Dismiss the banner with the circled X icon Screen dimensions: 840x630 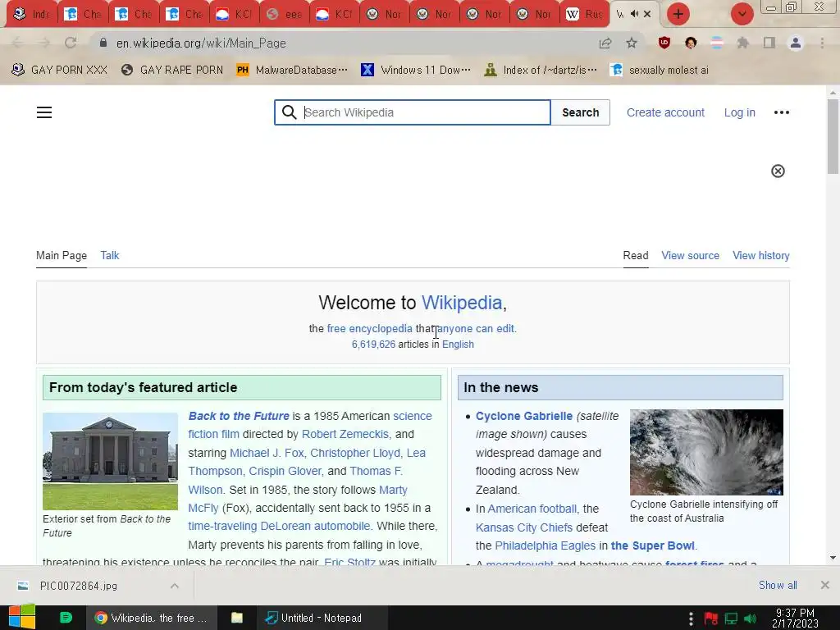(x=778, y=171)
